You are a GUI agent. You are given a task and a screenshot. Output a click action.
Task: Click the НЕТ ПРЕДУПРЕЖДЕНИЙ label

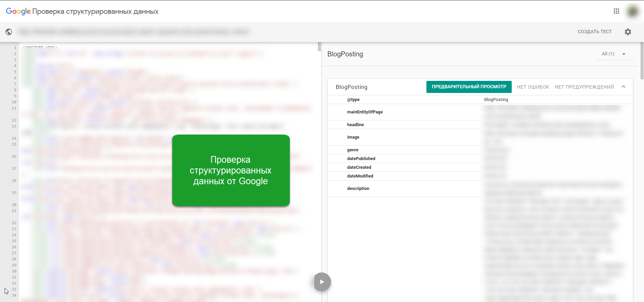pyautogui.click(x=584, y=87)
